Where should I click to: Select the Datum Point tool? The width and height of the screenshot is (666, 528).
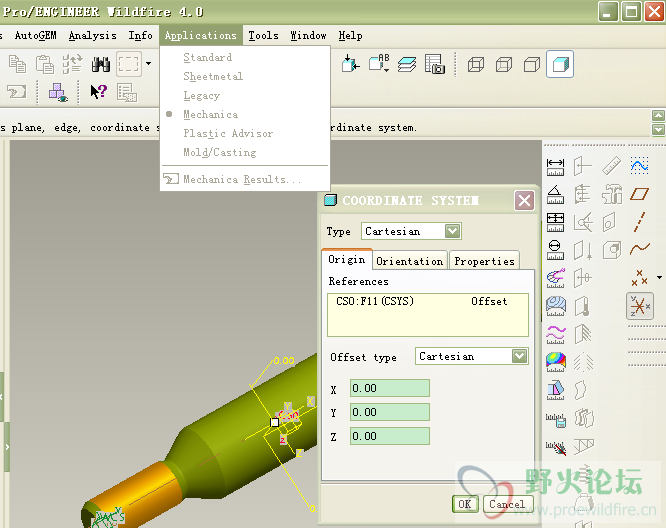point(639,278)
